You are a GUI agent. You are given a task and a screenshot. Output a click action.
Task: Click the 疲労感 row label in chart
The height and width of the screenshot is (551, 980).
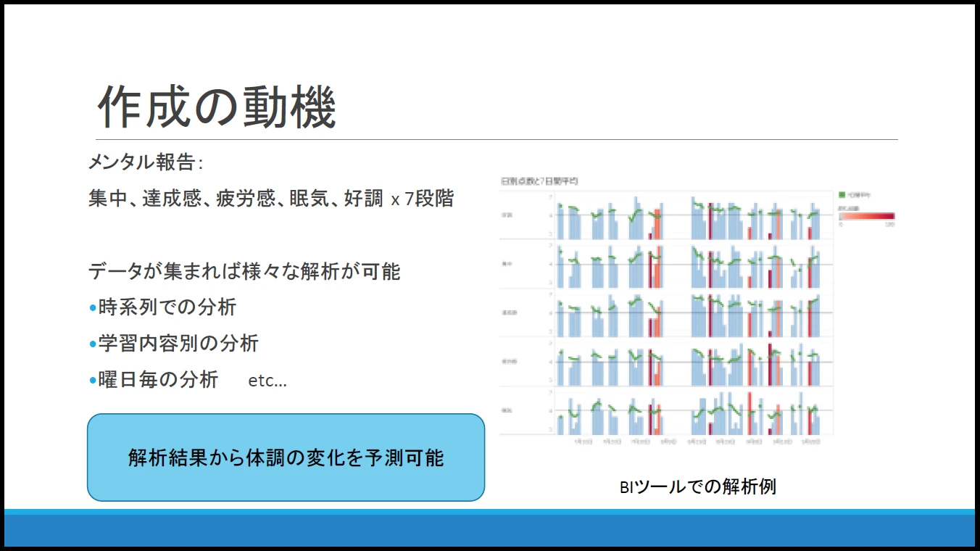click(508, 361)
